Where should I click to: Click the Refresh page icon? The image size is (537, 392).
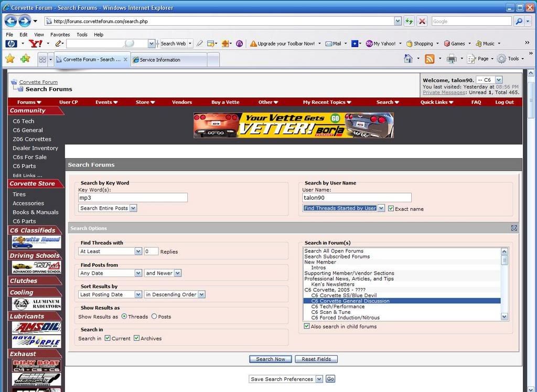[409, 21]
